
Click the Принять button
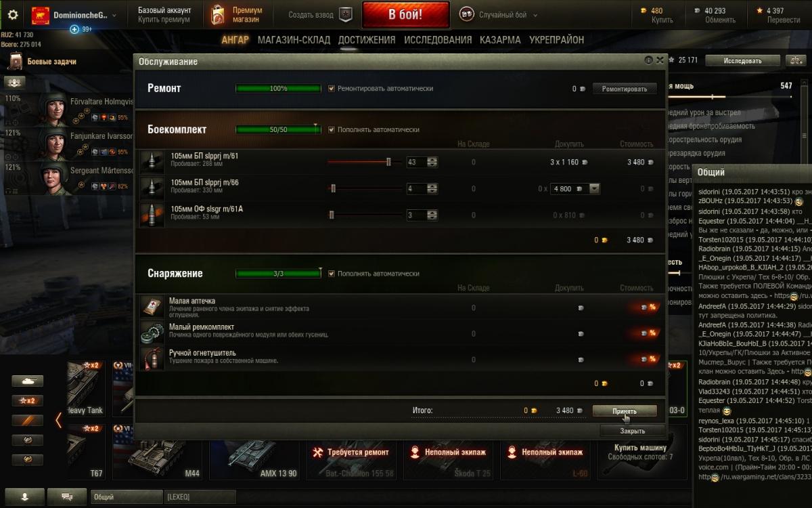click(625, 411)
